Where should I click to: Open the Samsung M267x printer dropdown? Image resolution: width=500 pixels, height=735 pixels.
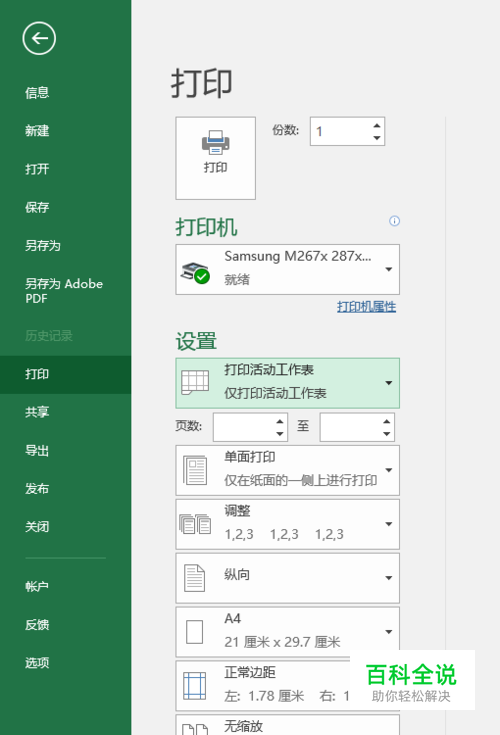pos(288,270)
